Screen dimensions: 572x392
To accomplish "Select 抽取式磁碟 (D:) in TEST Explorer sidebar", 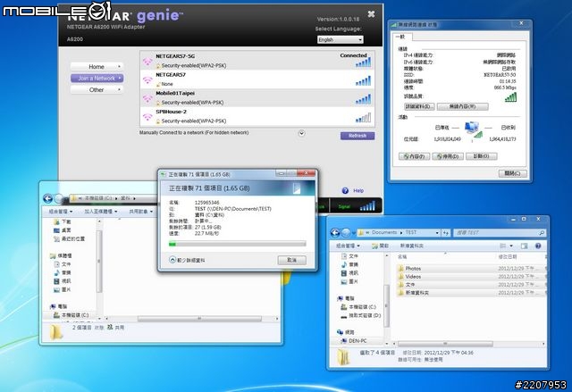I will coord(361,315).
